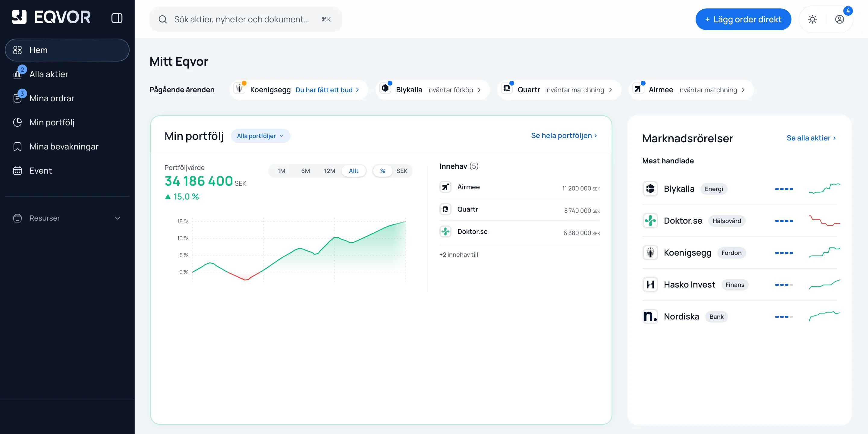The width and height of the screenshot is (868, 434).
Task: Click the Alla aktier chart icon in the sidebar
Action: [x=17, y=74]
